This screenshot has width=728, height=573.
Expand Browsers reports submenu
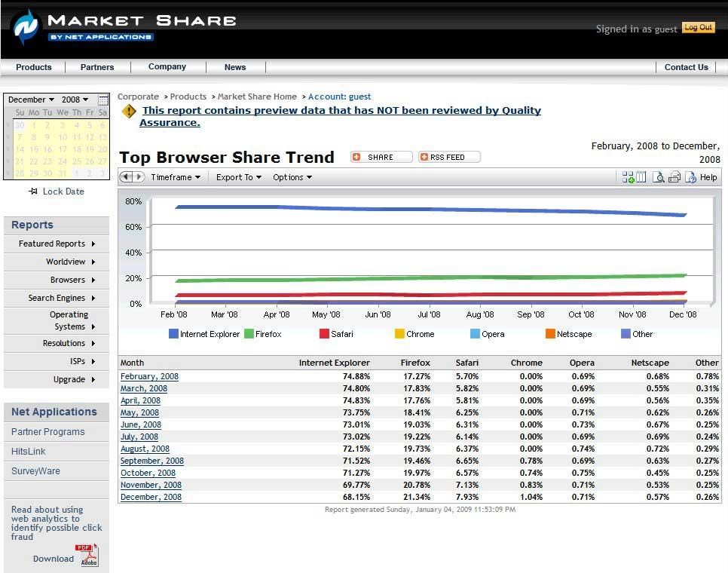pos(57,280)
